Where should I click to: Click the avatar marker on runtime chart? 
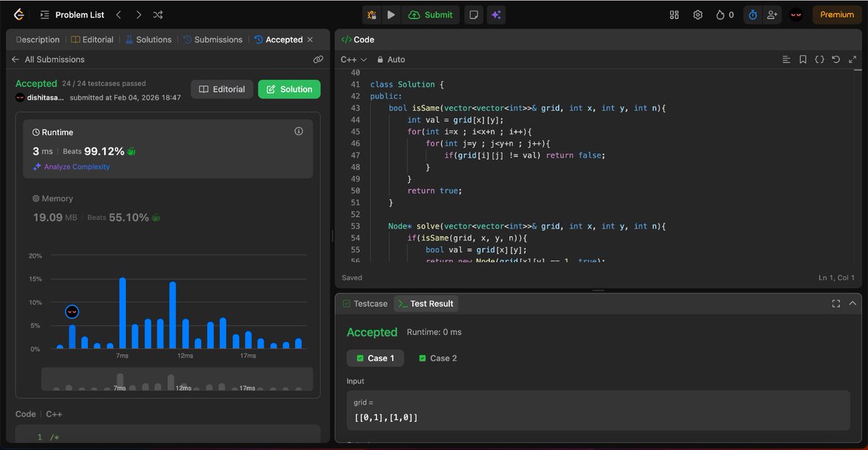tap(72, 312)
